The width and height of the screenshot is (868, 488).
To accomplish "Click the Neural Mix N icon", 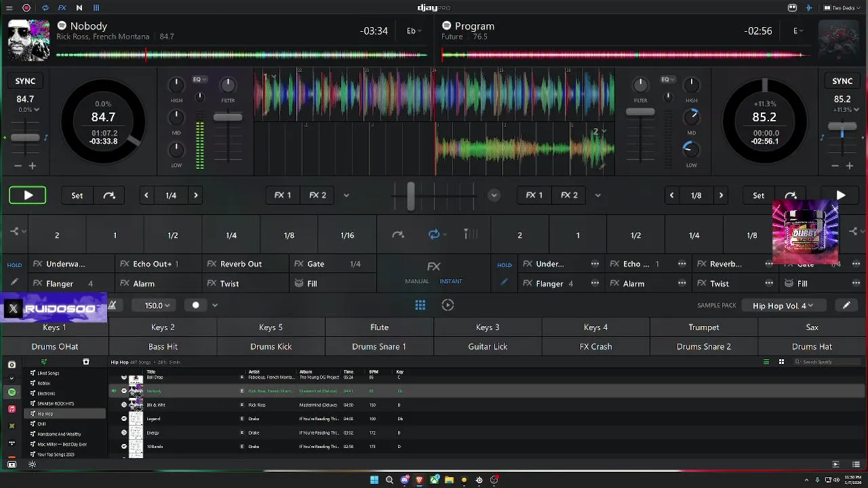I will click(x=79, y=8).
